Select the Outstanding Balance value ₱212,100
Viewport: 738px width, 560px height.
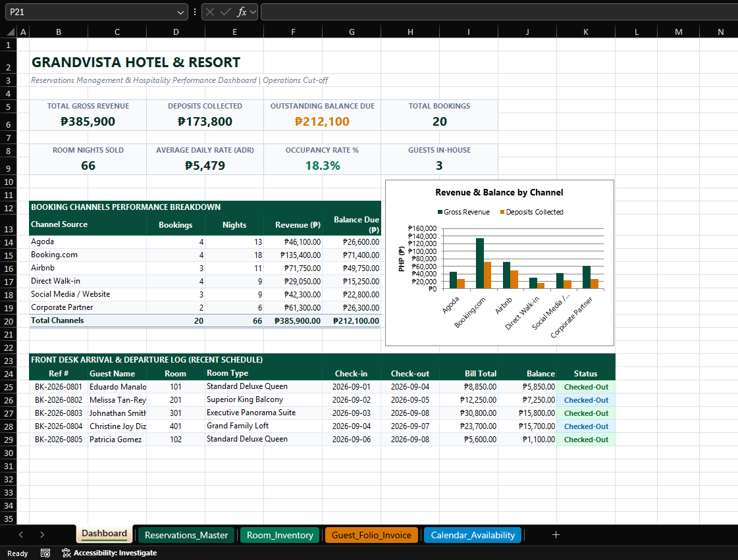322,122
